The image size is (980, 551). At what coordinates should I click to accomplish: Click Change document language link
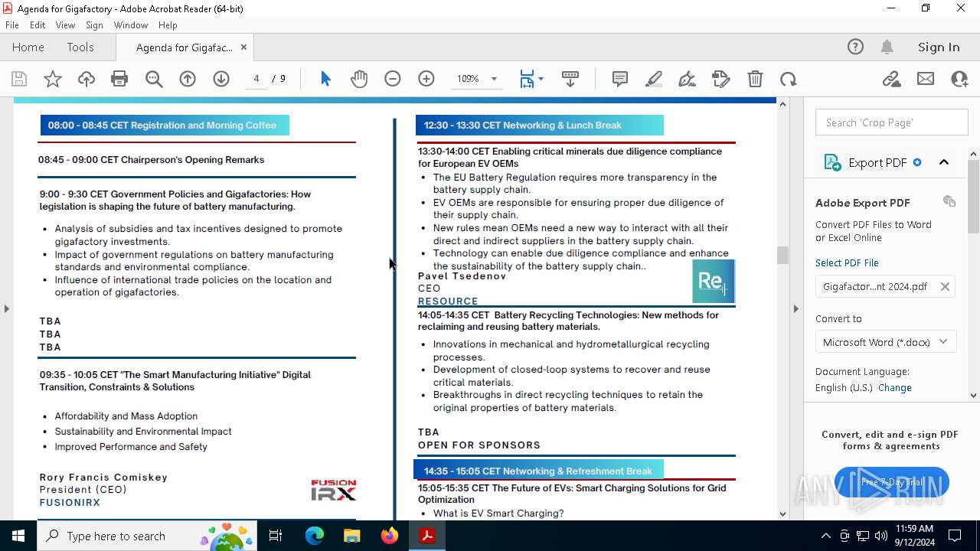[895, 387]
